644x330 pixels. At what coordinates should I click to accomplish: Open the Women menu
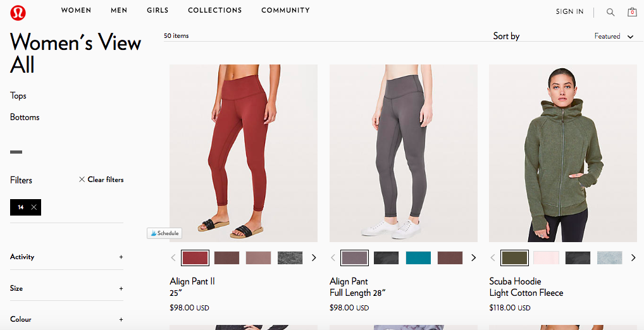[x=76, y=11]
